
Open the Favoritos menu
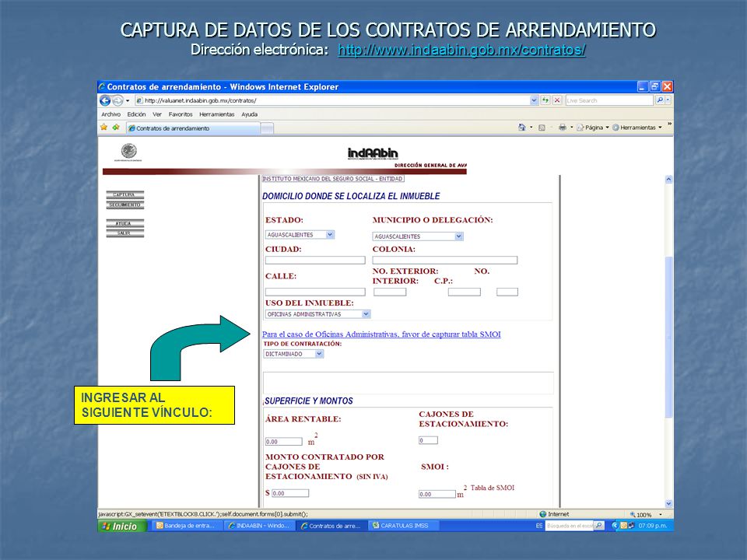[x=181, y=114]
